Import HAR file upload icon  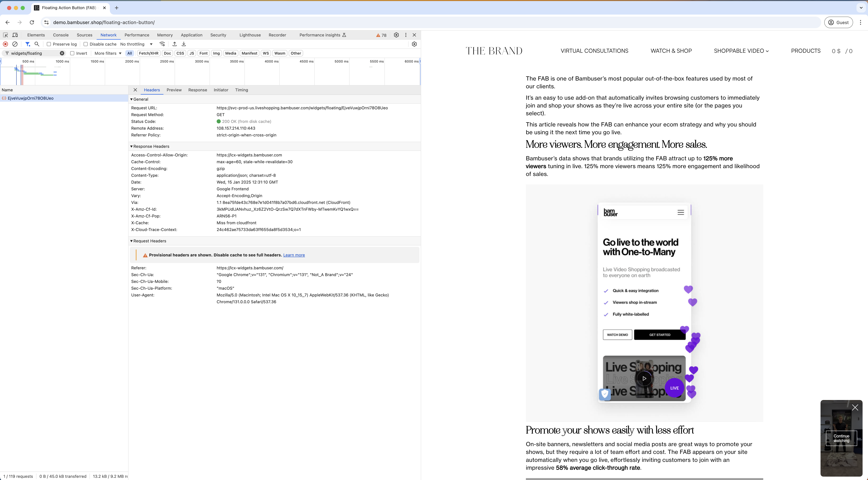175,44
